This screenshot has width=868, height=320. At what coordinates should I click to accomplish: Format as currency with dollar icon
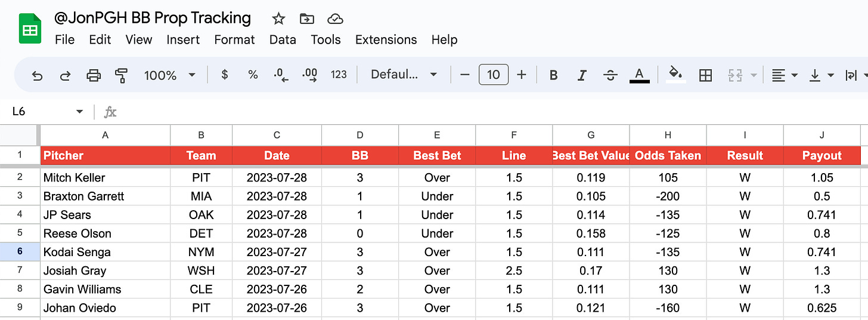(225, 75)
